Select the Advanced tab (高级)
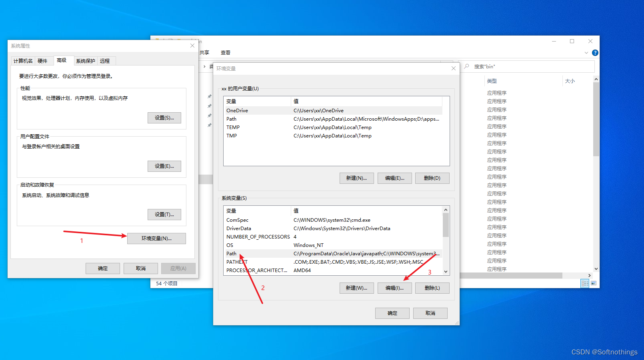The height and width of the screenshot is (360, 644). coord(62,60)
